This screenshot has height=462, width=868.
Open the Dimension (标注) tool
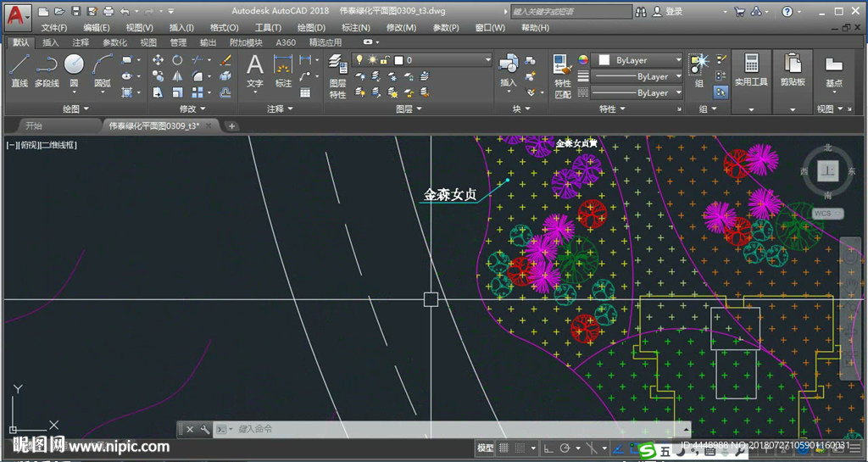pyautogui.click(x=283, y=71)
